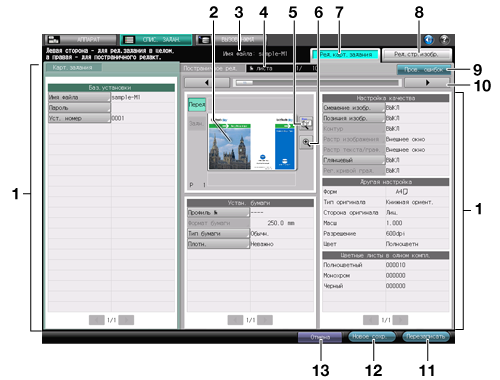Click the blue accessibility icon at top right
This screenshot has width=500, height=380.
point(429,40)
